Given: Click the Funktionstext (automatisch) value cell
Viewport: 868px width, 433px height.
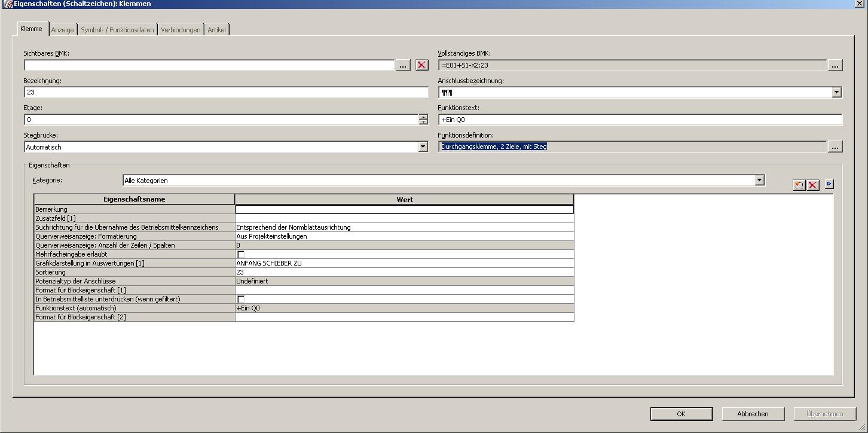Looking at the screenshot, I should (x=405, y=308).
